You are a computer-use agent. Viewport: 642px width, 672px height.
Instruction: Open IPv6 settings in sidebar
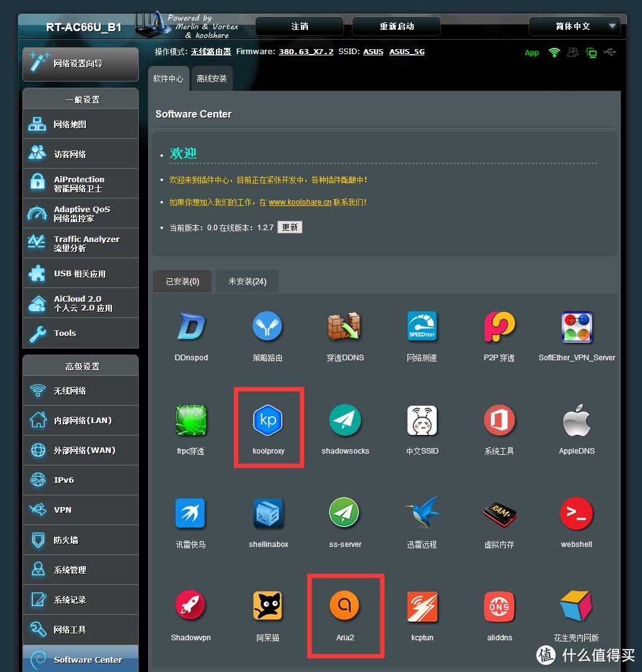pos(81,480)
